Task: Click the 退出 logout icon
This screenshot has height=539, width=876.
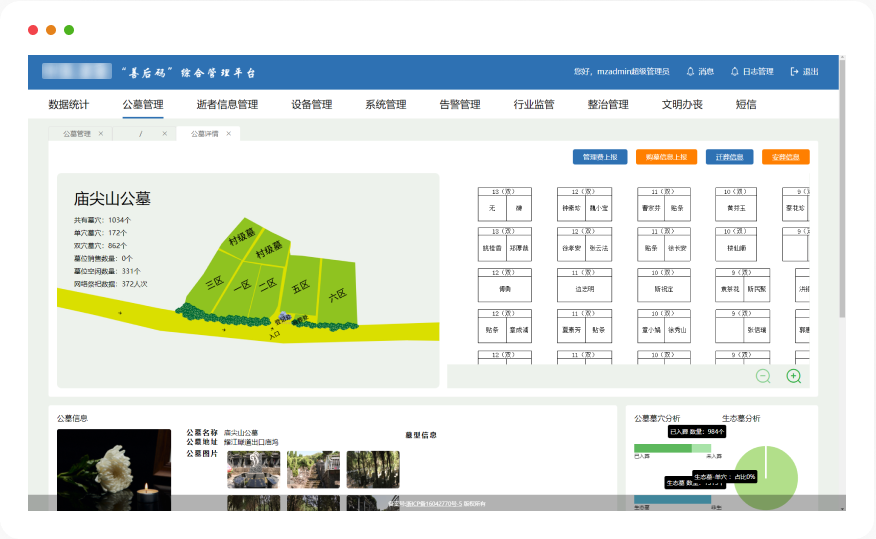Action: [x=795, y=72]
